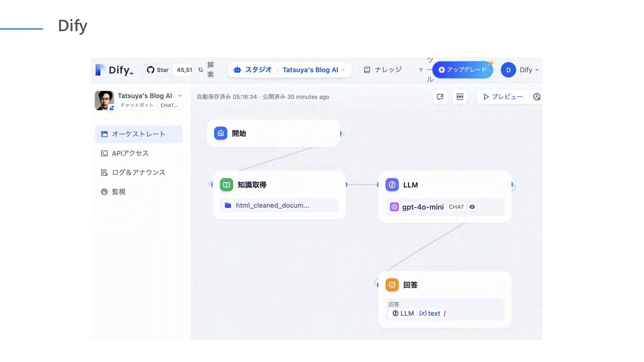Click the html_cleaned_docum... dataset entry
Image resolution: width=644 pixels, height=362 pixels.
click(272, 205)
